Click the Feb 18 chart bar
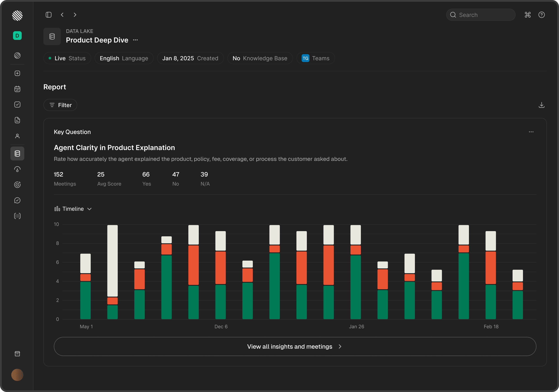Viewport: 559px width, 392px height. click(491, 275)
